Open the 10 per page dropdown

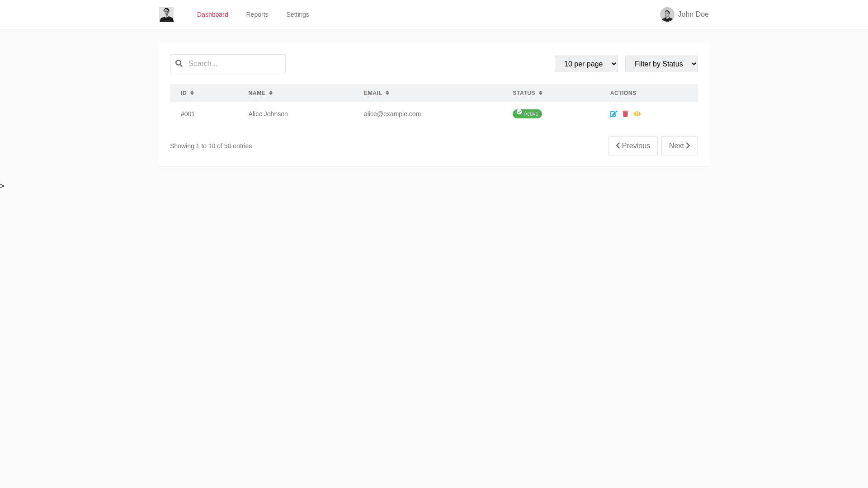pyautogui.click(x=586, y=64)
